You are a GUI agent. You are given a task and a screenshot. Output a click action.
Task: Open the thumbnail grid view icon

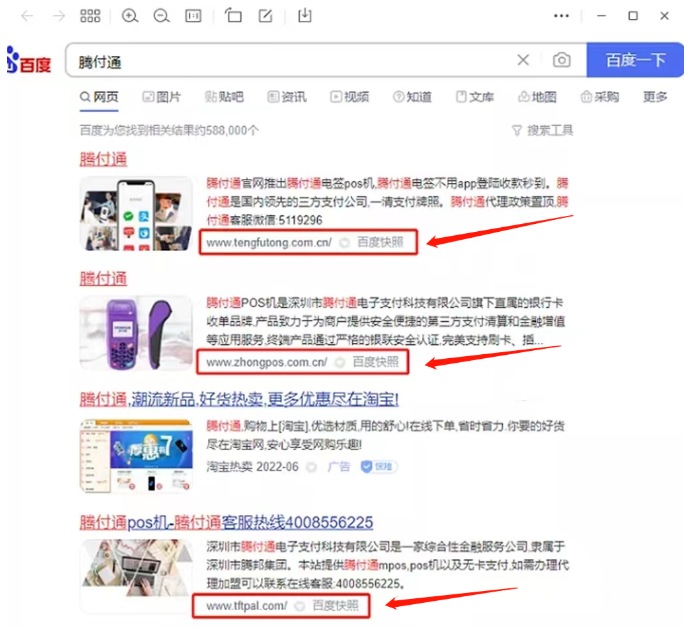90,16
